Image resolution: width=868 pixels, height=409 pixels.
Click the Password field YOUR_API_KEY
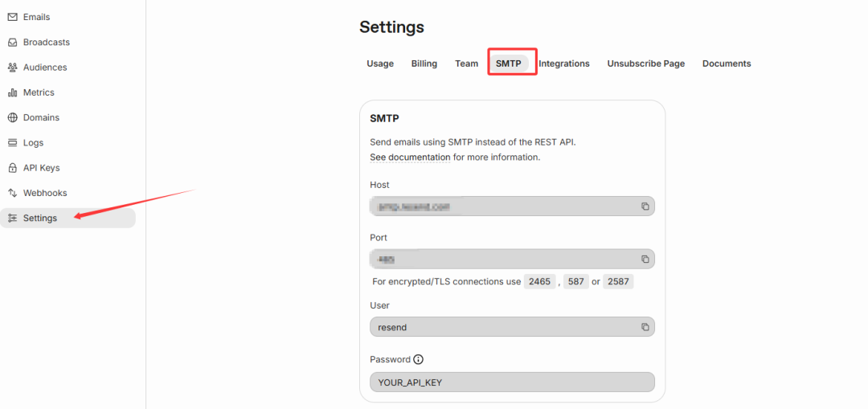[512, 382]
